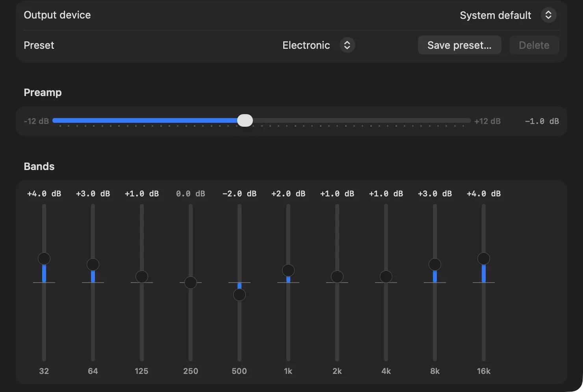The width and height of the screenshot is (583, 392).
Task: Click the Bands section heading
Action: [x=39, y=166]
